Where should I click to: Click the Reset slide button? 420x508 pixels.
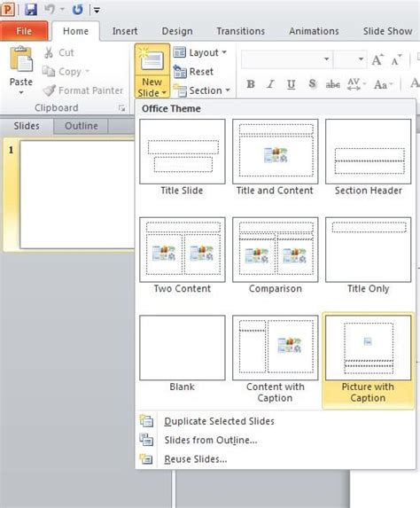coord(193,72)
